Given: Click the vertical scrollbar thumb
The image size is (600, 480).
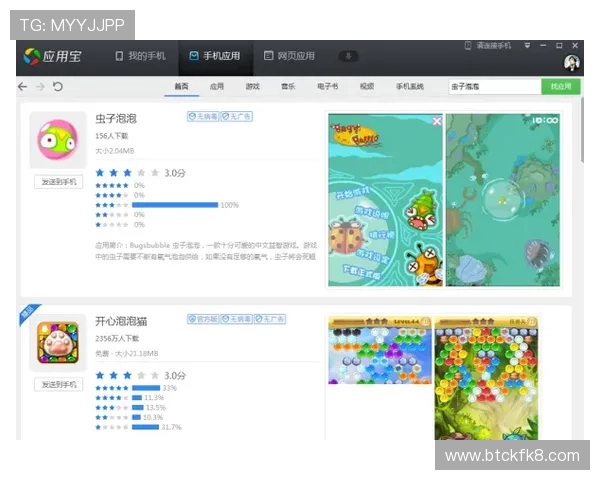Looking at the screenshot, I should pos(582,129).
